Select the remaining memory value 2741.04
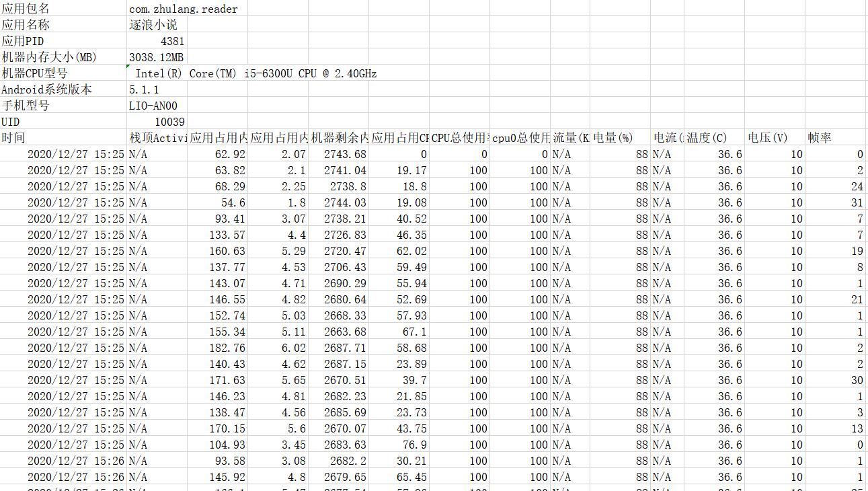The height and width of the screenshot is (491, 868). [x=339, y=170]
